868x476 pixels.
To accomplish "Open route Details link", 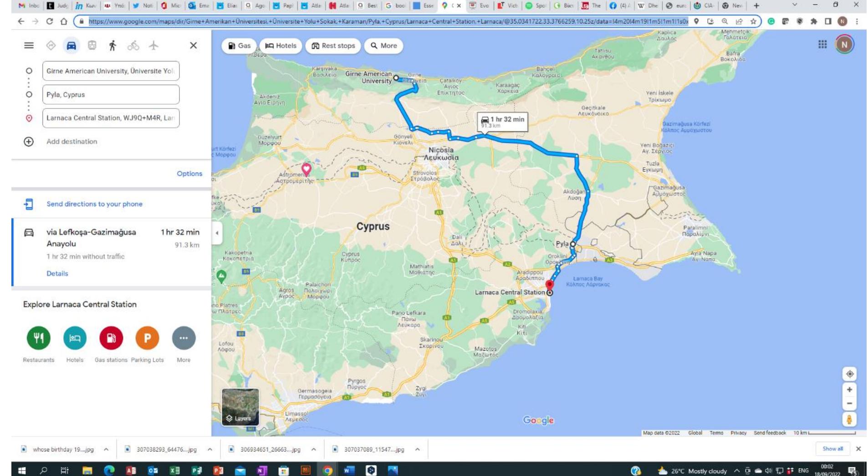I will tap(57, 273).
